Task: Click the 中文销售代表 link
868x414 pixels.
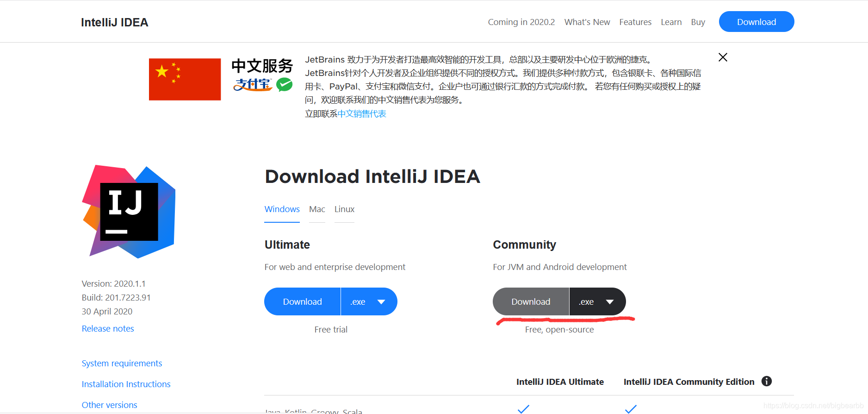Action: [x=362, y=114]
